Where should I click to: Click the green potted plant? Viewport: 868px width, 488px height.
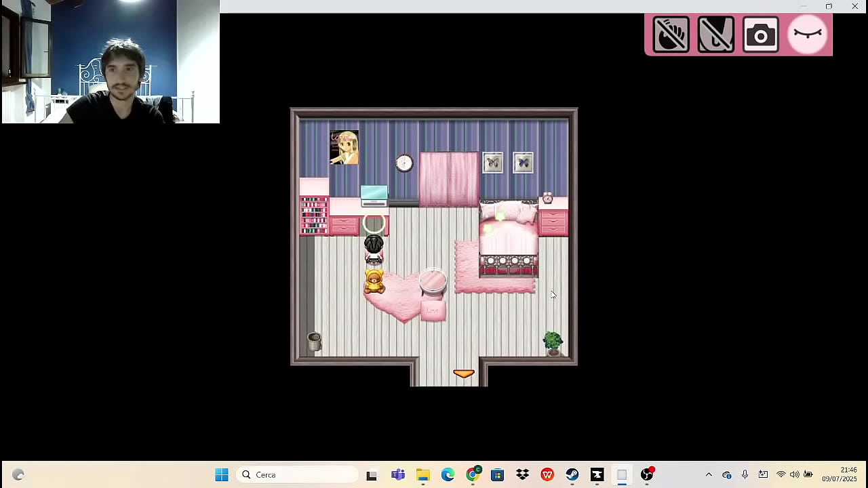pos(553,342)
